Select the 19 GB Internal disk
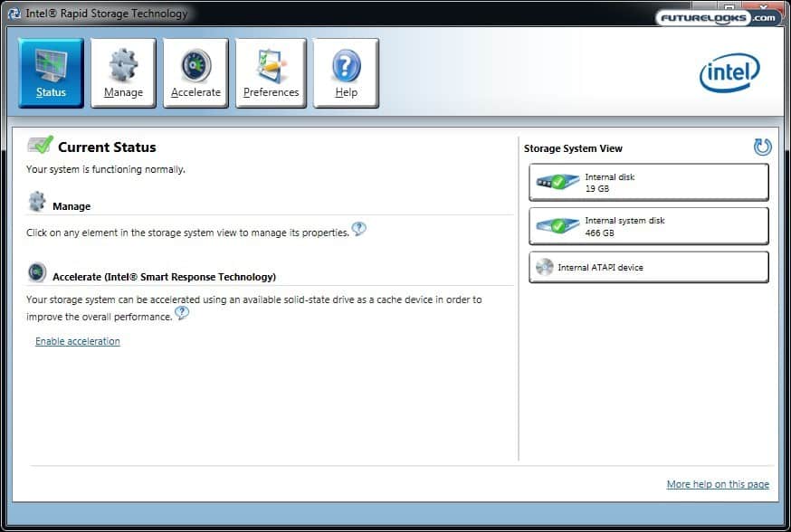The image size is (791, 532). pos(648,183)
